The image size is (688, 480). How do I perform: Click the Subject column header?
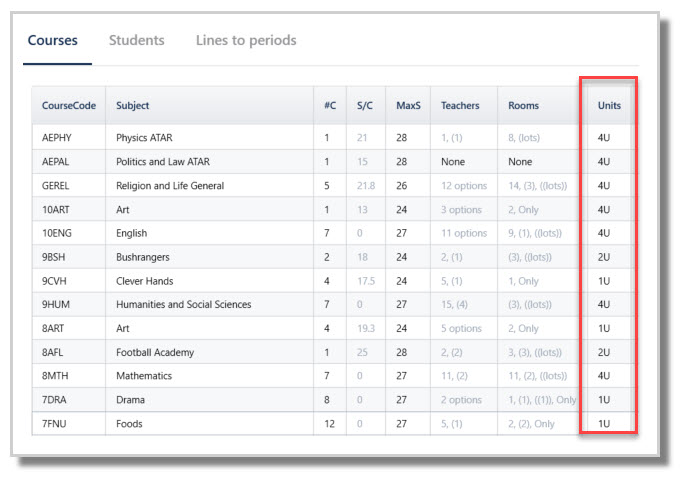(133, 106)
